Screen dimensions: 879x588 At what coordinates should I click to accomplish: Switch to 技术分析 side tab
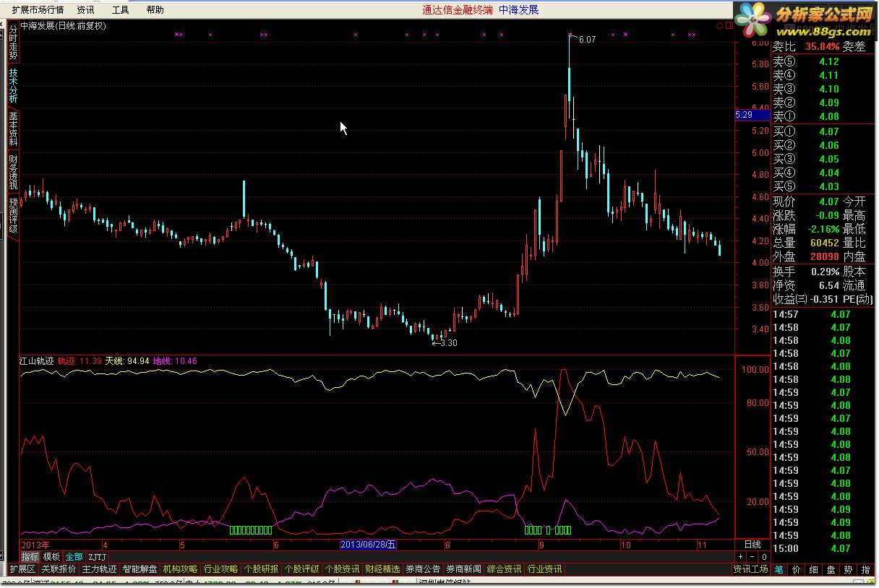pos(13,86)
